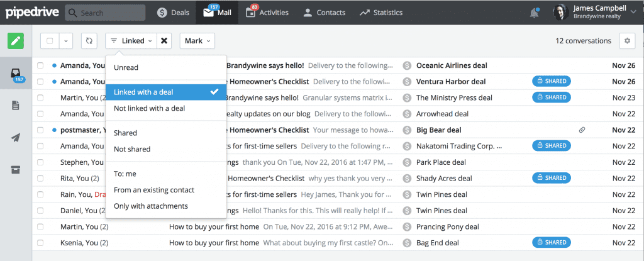Open the drafts document icon in the sidebar
Viewport: 644px width, 261px height.
coord(16,105)
